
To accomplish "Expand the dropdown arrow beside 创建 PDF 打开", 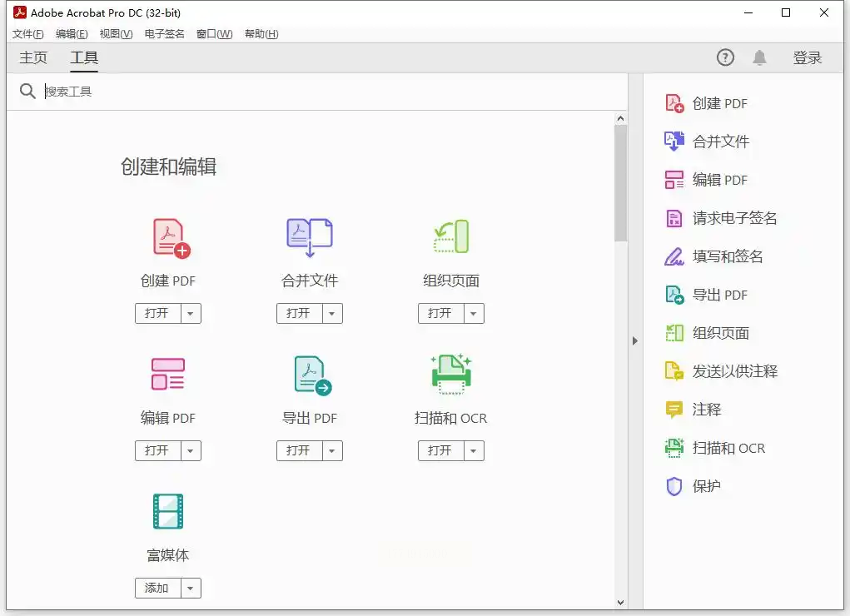I will pos(191,314).
